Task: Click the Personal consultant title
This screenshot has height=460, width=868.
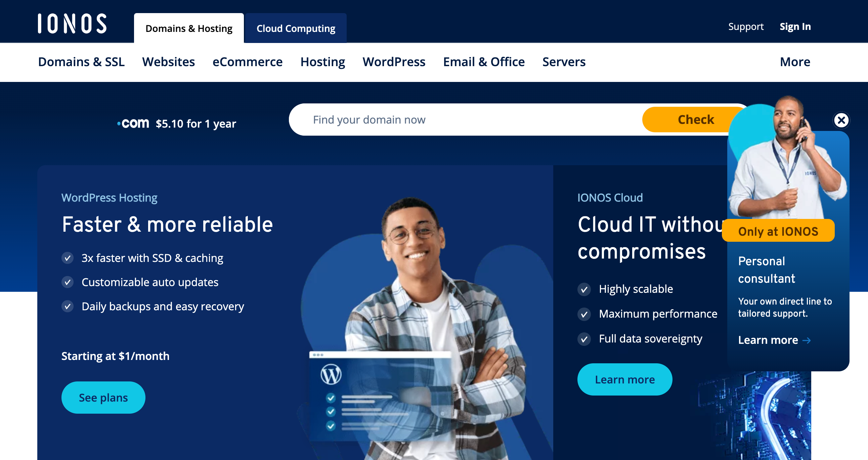Action: pos(767,270)
